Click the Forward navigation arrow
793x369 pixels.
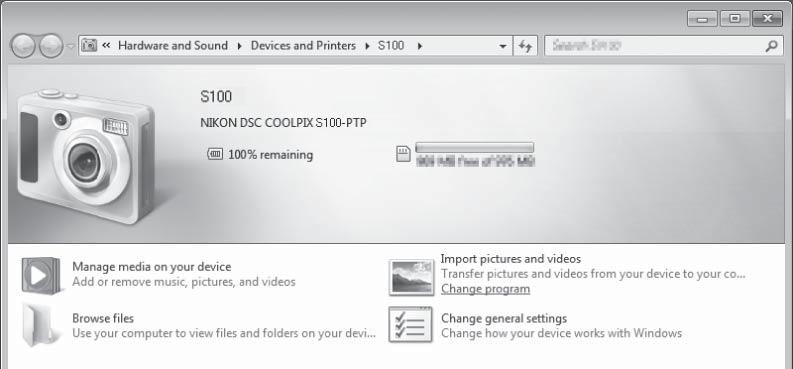point(51,46)
